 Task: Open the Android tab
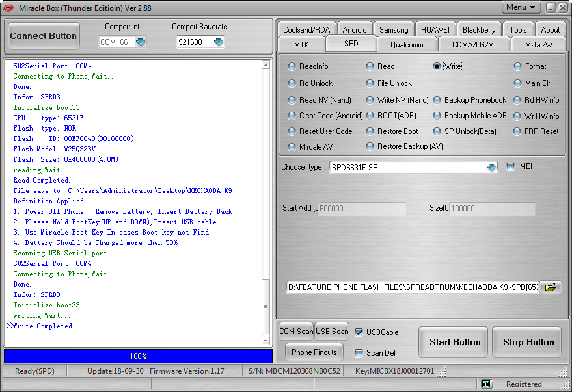point(355,29)
